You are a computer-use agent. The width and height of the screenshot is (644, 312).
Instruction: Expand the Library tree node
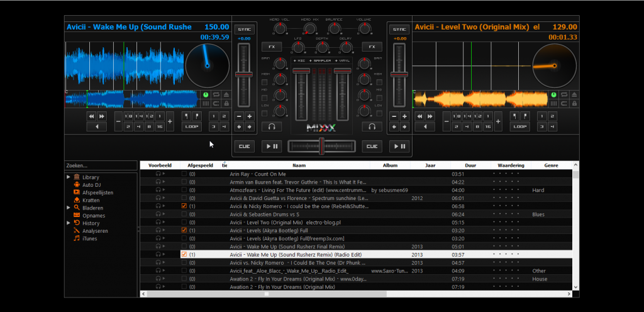coord(69,177)
